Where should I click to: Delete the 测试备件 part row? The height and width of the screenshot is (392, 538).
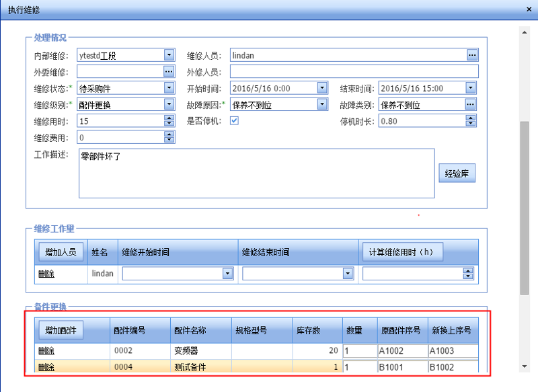(46, 367)
